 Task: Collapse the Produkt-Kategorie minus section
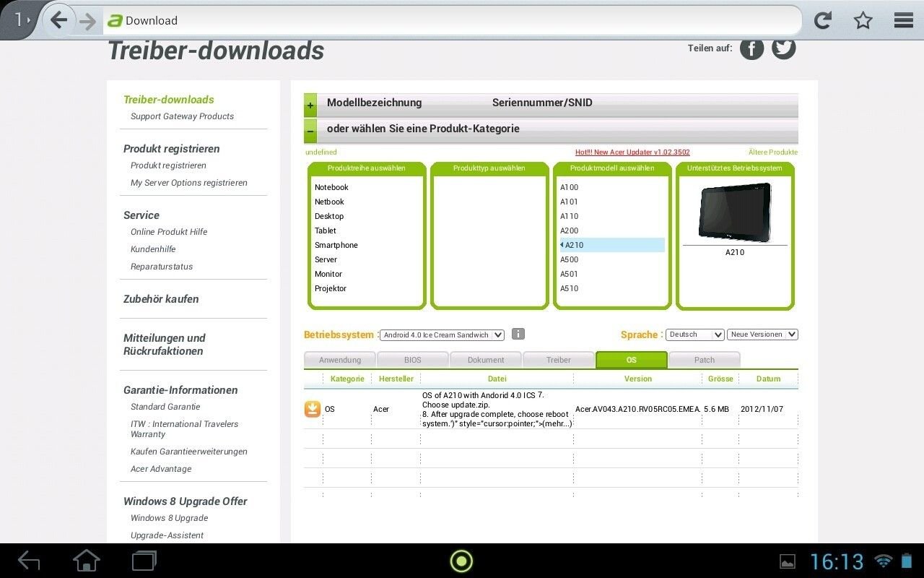pyautogui.click(x=310, y=131)
